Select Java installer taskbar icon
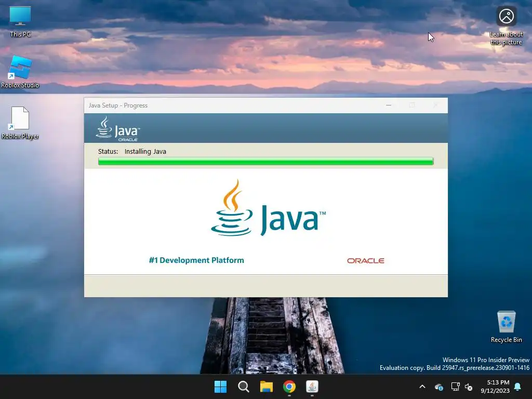 (x=312, y=387)
